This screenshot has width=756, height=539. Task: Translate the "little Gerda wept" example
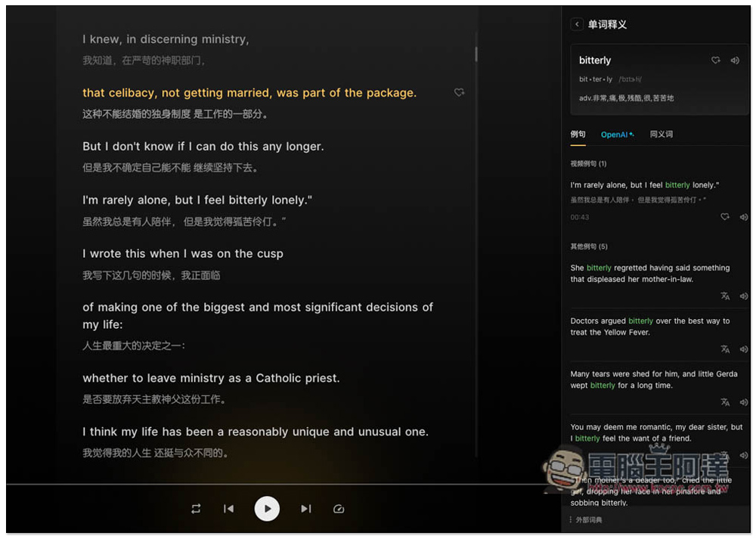[725, 402]
